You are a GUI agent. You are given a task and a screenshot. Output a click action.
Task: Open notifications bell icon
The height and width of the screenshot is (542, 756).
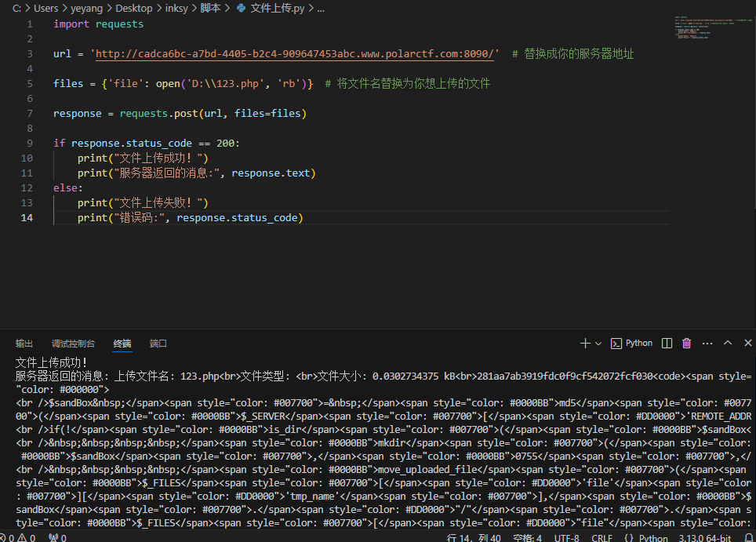pyautogui.click(x=749, y=537)
